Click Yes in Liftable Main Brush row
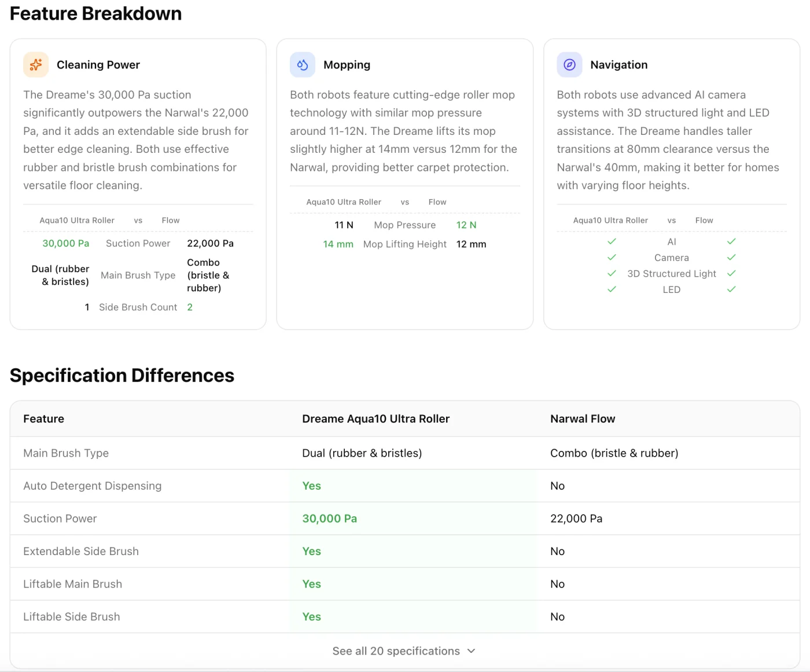810x672 pixels. pos(312,584)
